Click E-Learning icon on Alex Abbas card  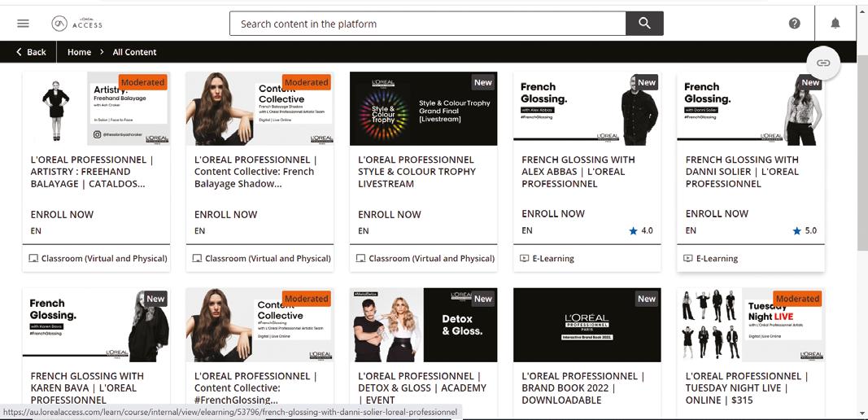coord(524,258)
